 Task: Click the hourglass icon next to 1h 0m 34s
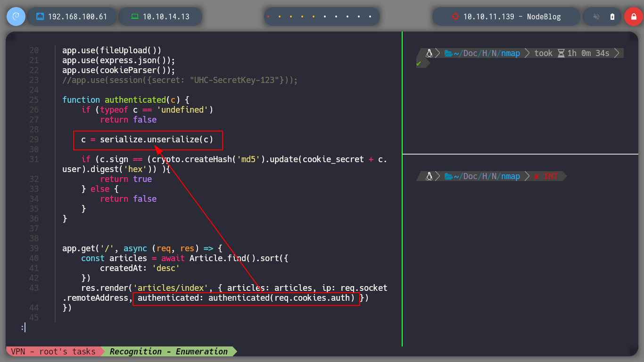(x=561, y=53)
